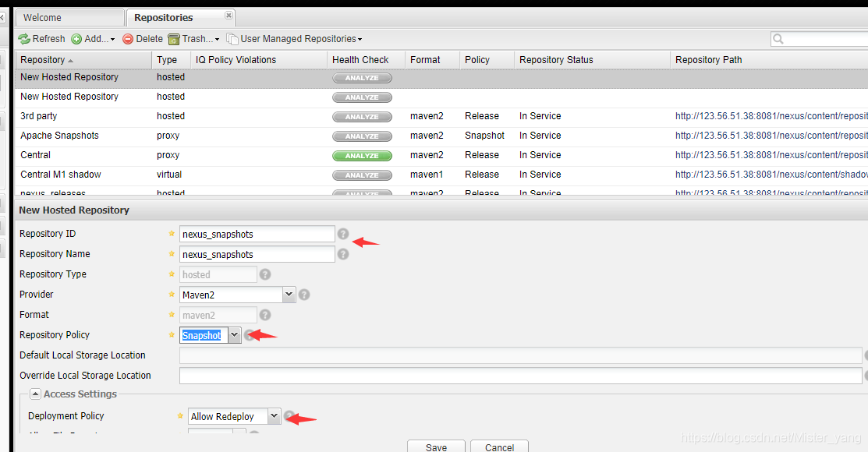
Task: Select the 3rd party repository row
Action: click(441, 116)
